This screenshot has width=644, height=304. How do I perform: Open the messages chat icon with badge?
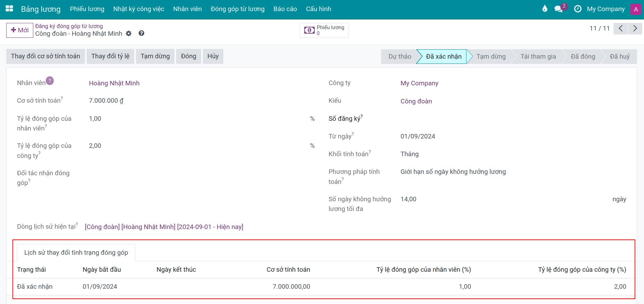[x=559, y=9]
